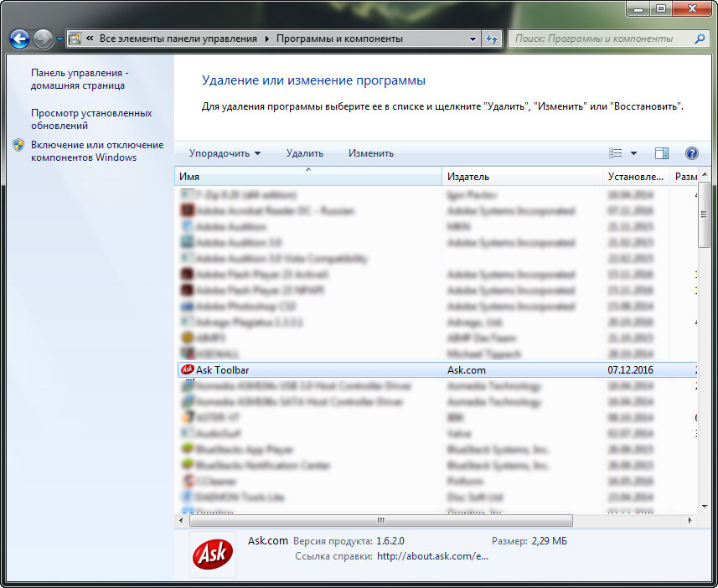Screen dimensions: 718x588
Task: Sort by the "Разм" column header
Action: pyautogui.click(x=685, y=177)
